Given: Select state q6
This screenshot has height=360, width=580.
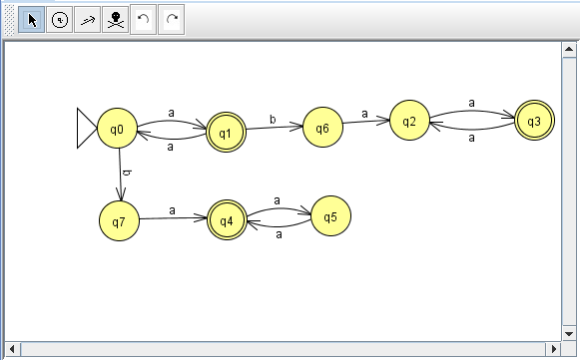Looking at the screenshot, I should (x=323, y=128).
